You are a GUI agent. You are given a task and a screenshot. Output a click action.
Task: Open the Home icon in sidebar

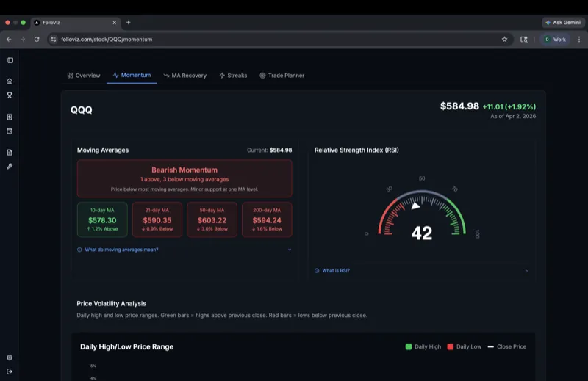click(10, 81)
